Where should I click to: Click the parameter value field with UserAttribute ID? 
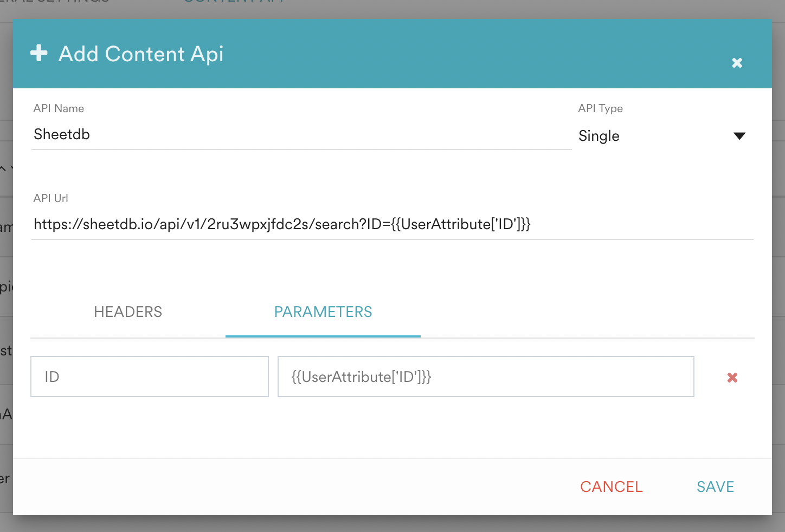[x=486, y=377]
